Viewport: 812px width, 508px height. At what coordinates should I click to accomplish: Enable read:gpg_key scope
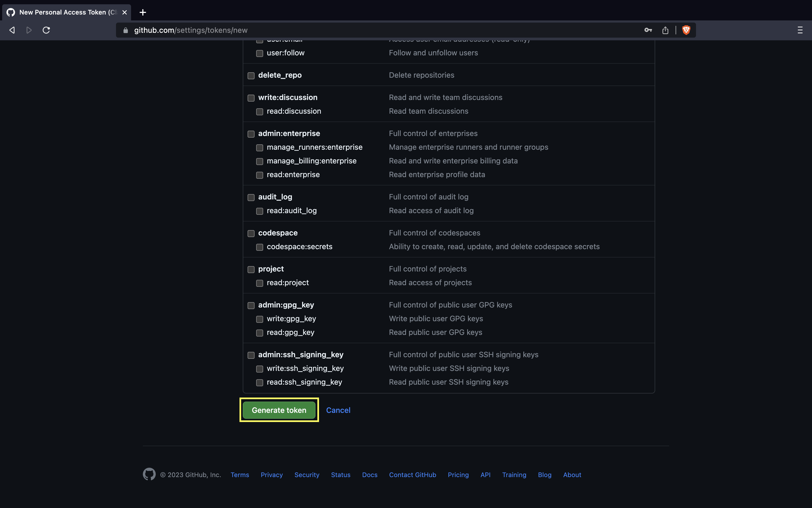point(260,333)
